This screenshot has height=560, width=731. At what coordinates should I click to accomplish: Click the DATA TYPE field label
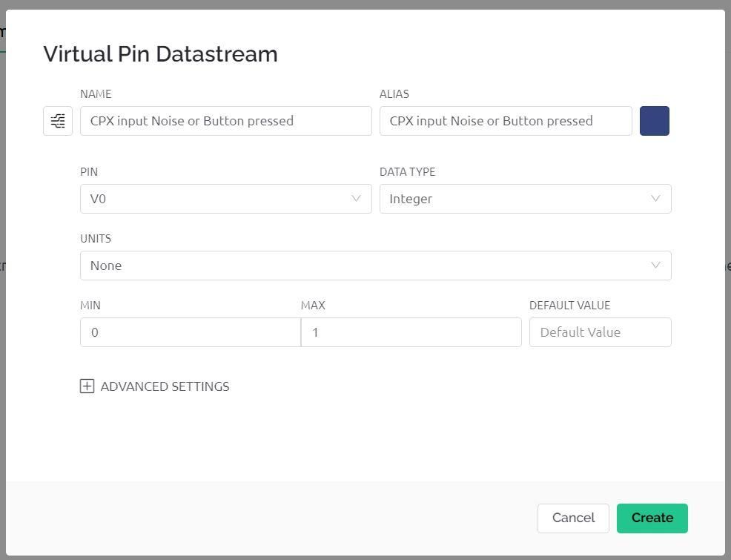(x=407, y=172)
